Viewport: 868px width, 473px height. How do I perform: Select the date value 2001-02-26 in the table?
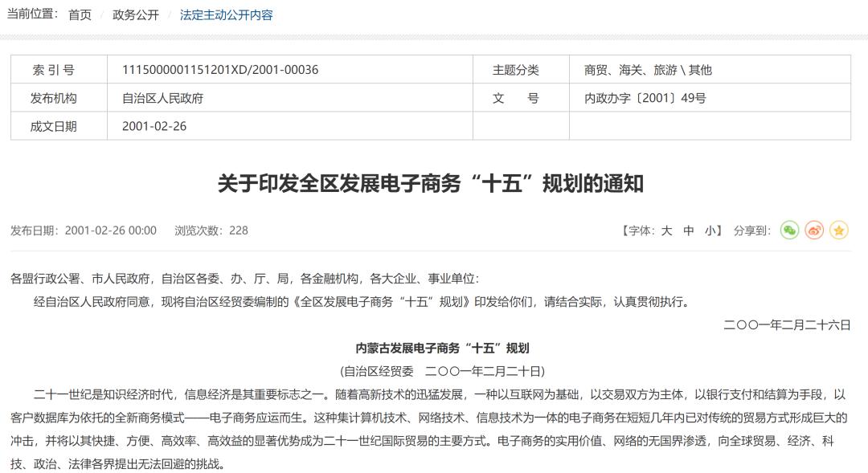(154, 126)
